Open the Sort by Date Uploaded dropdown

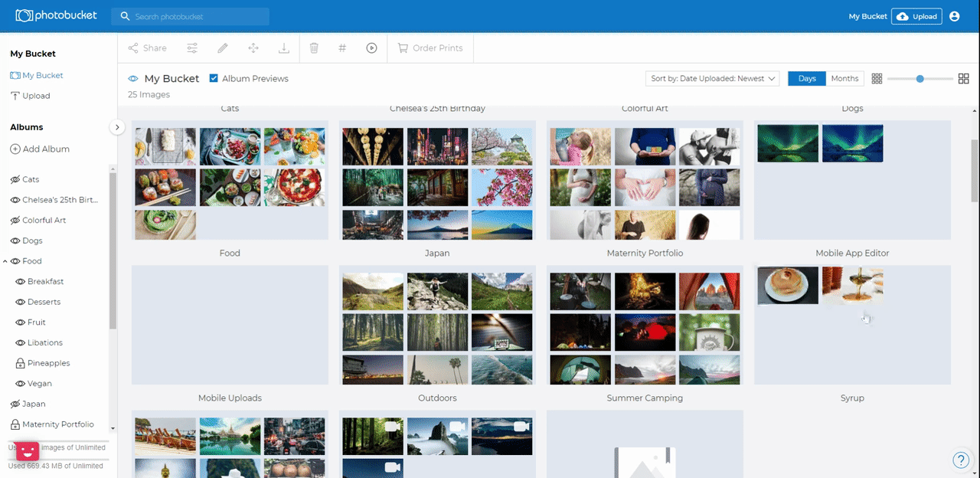[x=712, y=79]
